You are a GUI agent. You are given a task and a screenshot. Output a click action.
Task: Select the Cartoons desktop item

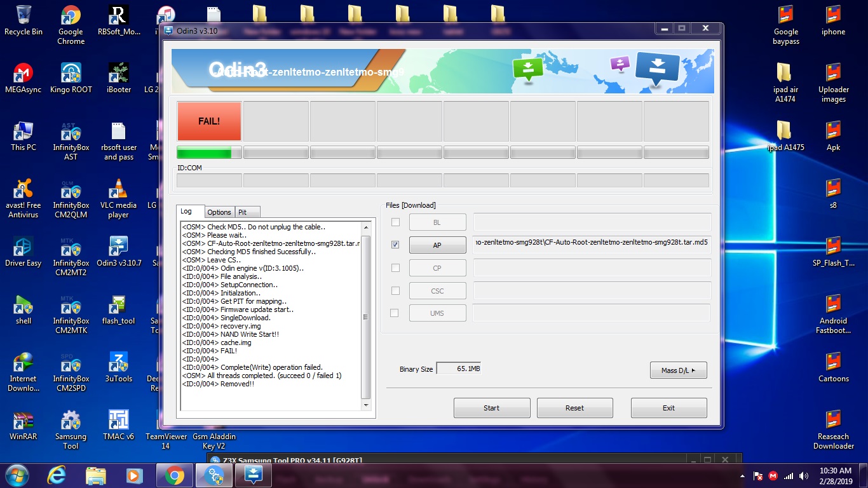(x=834, y=367)
